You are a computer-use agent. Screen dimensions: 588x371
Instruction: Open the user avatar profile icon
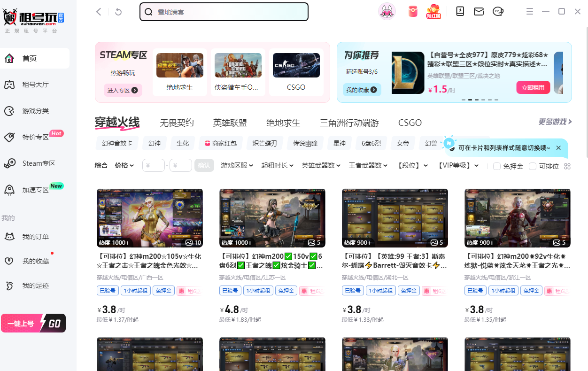point(387,12)
